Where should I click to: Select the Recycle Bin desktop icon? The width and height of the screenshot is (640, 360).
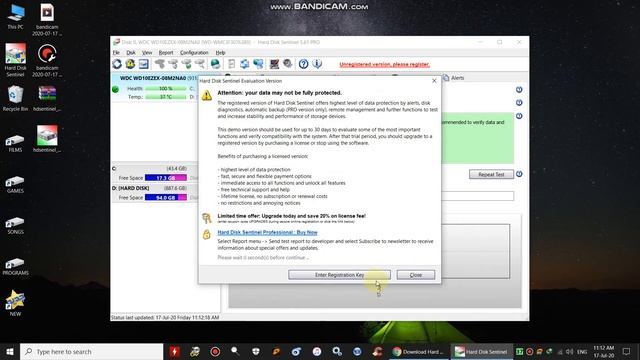(x=16, y=98)
